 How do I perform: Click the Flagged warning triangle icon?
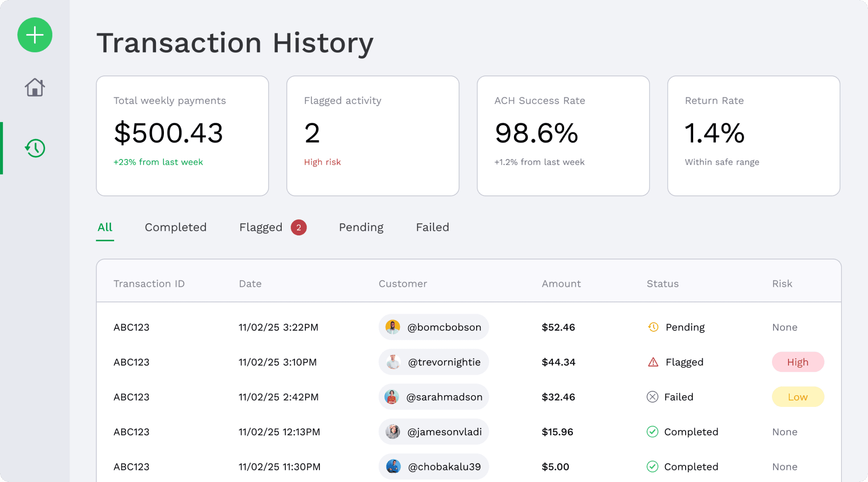click(653, 362)
